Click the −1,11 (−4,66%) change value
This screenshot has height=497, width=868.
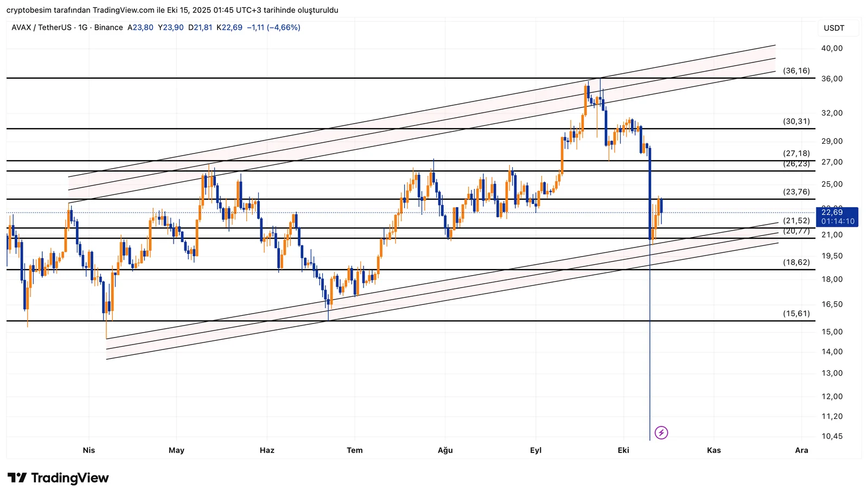tap(273, 27)
